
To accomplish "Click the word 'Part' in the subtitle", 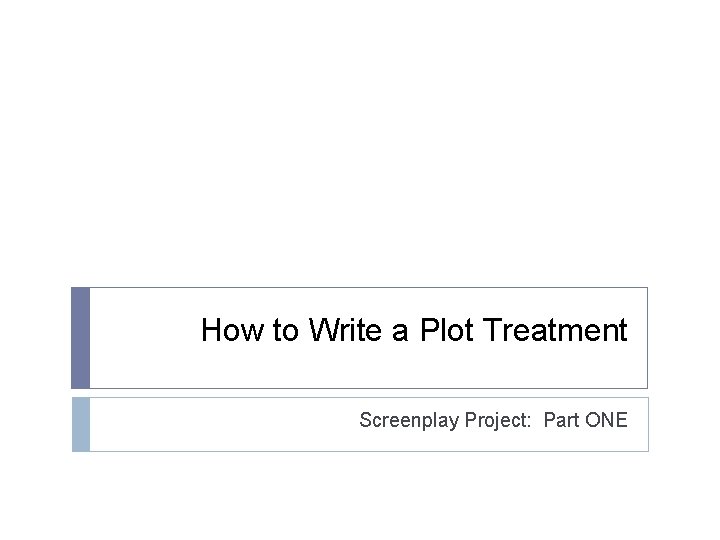I will (x=561, y=420).
